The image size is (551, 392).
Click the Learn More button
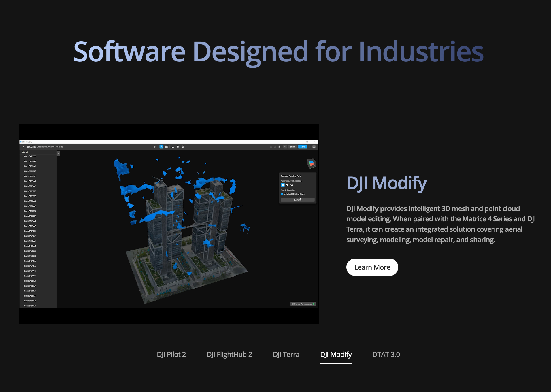pos(372,267)
